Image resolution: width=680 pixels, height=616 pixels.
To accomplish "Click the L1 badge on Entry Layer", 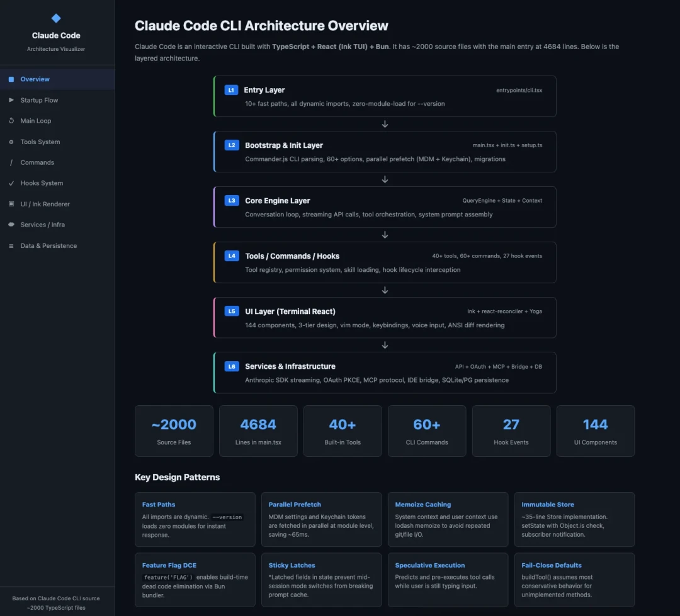I will coord(231,90).
